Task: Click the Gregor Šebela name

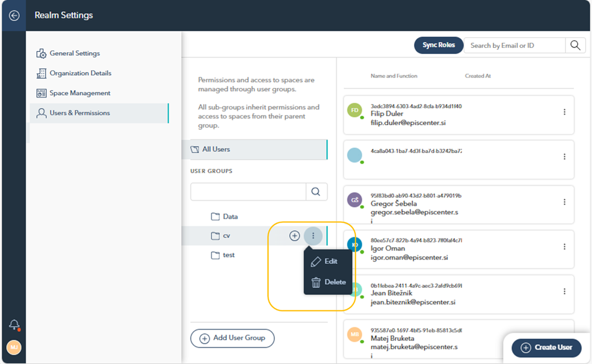Action: click(x=394, y=204)
